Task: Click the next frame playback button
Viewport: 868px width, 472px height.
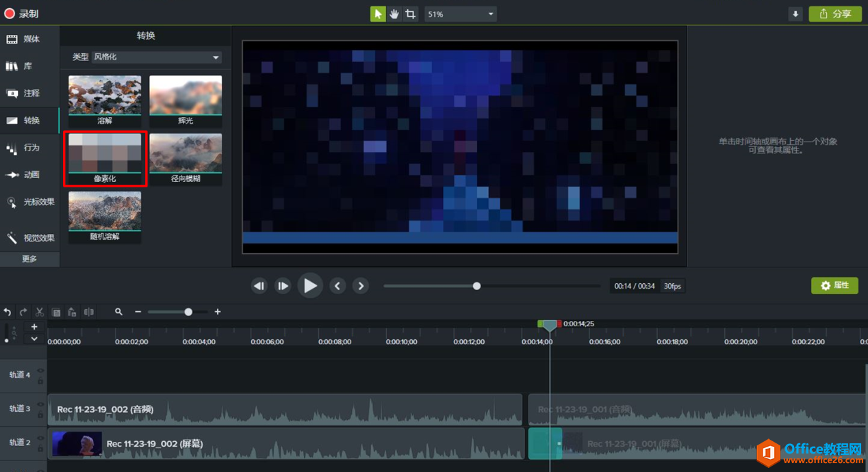Action: (x=283, y=286)
